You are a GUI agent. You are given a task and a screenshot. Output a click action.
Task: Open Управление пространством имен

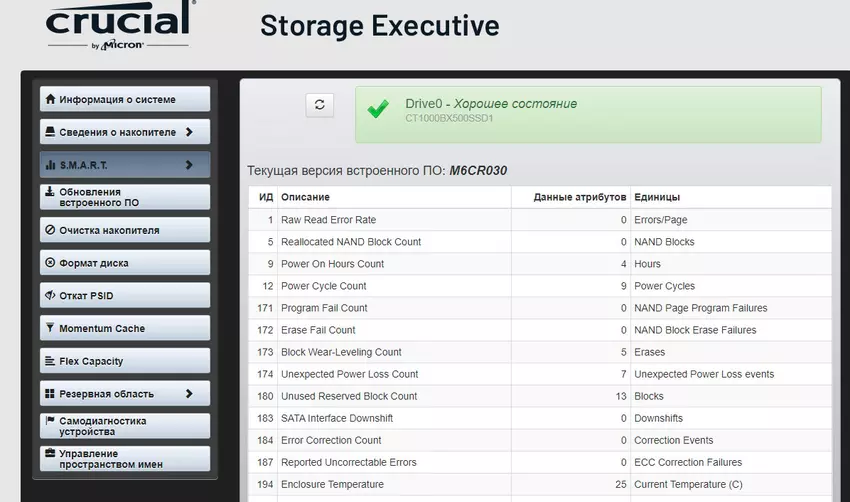pos(125,459)
